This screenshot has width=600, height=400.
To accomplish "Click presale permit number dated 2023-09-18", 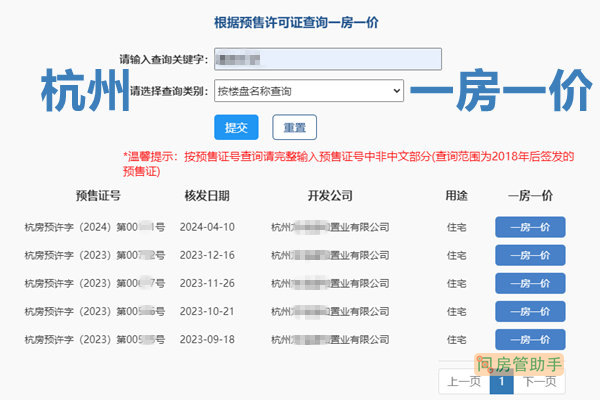I will coord(95,340).
